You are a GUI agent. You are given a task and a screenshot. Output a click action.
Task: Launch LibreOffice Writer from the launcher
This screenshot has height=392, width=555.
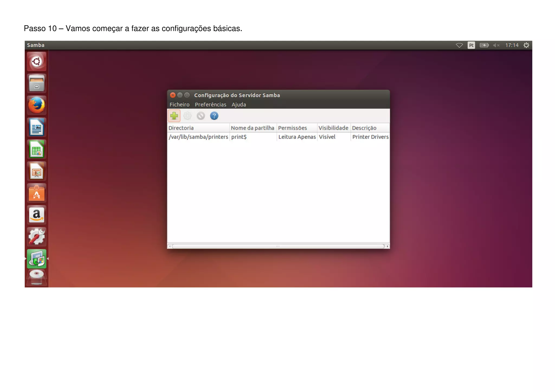[37, 127]
